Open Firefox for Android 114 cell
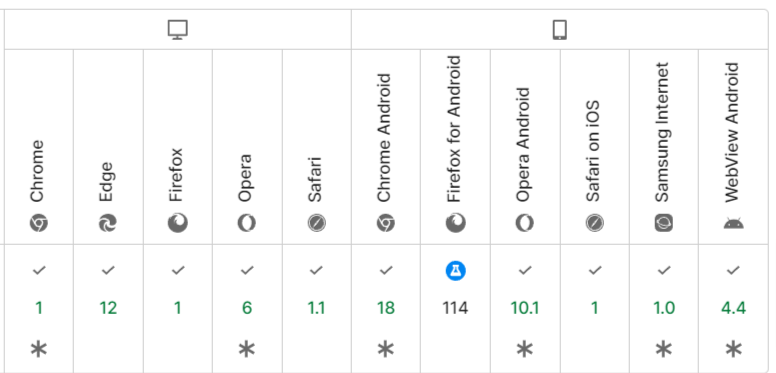 click(455, 308)
